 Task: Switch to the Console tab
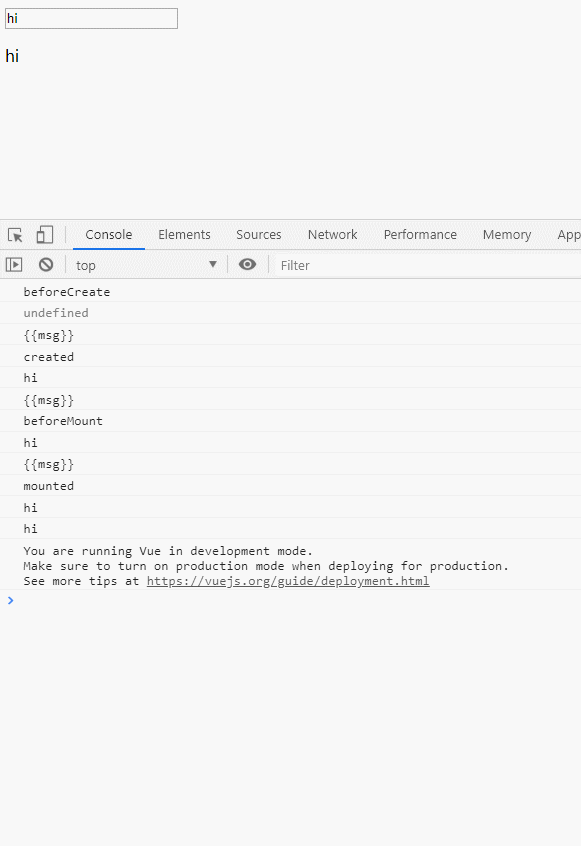[108, 235]
